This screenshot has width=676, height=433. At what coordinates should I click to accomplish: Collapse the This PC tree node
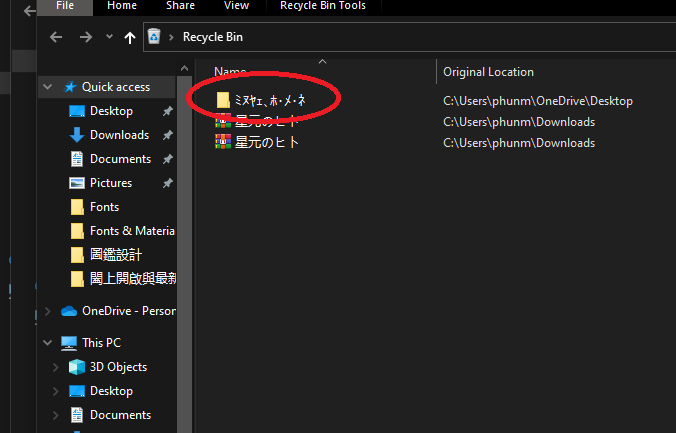[47, 343]
